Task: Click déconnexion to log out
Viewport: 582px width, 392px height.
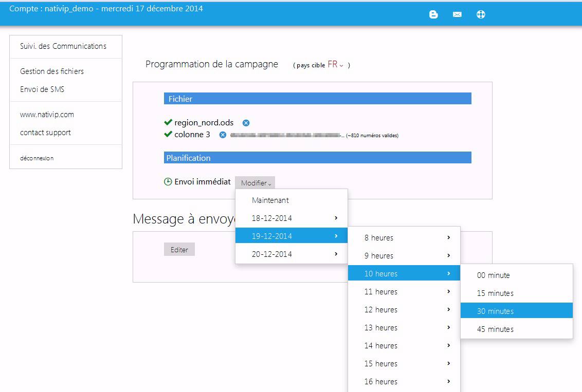Action: click(x=37, y=158)
